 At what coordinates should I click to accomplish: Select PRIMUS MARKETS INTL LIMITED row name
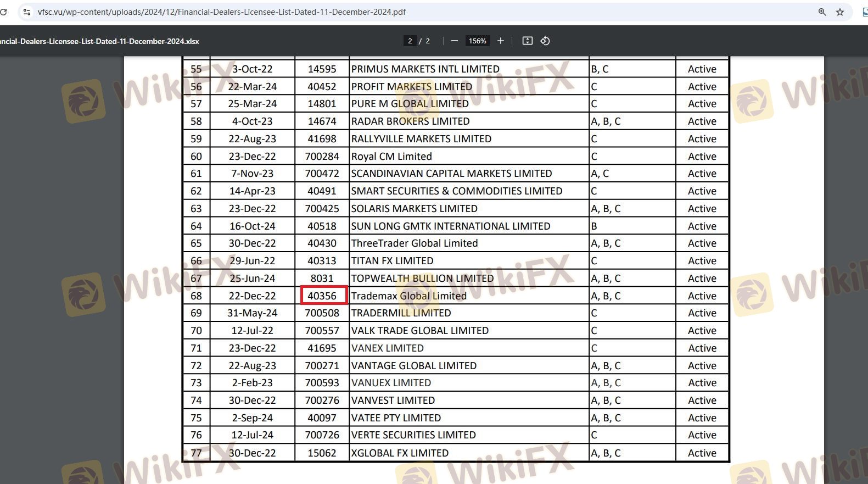pos(425,69)
